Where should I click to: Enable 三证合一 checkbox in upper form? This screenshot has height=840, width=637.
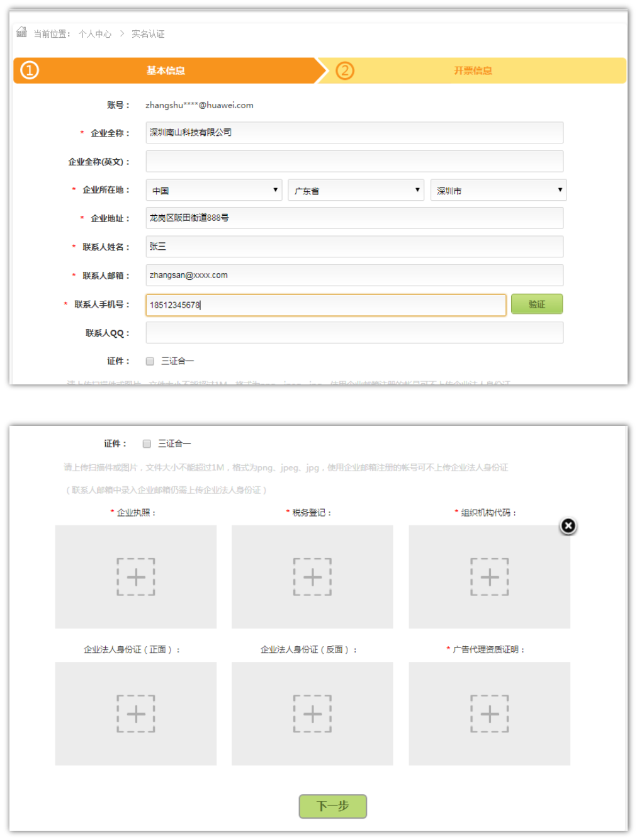pos(150,361)
